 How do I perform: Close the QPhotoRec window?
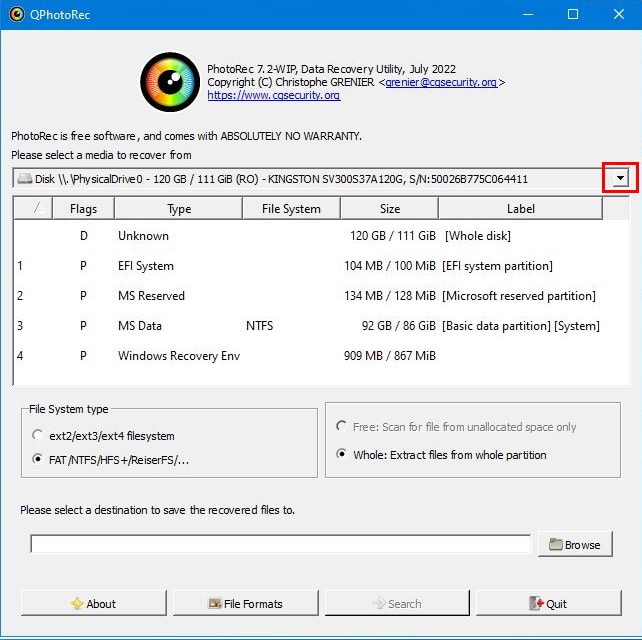click(x=619, y=15)
